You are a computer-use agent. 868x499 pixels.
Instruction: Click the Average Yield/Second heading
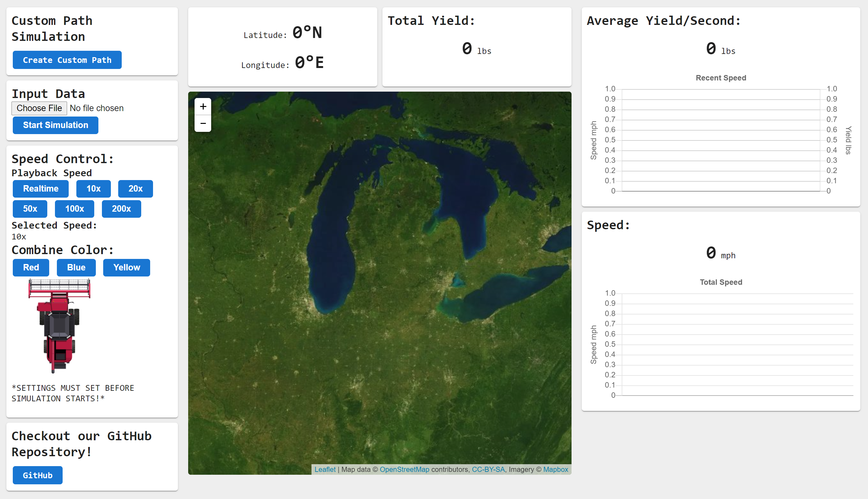pos(664,21)
